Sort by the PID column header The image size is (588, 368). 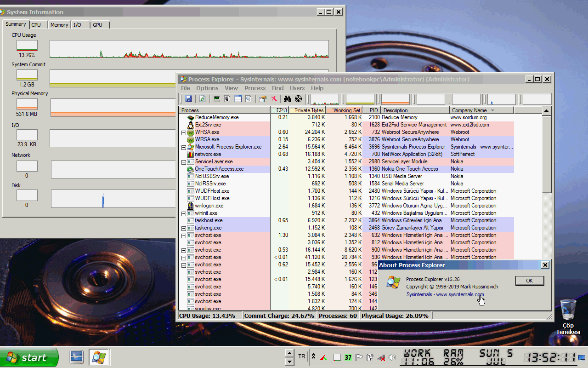[371, 110]
